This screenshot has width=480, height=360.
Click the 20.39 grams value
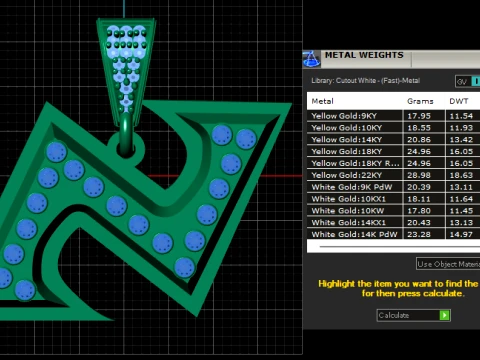[419, 187]
